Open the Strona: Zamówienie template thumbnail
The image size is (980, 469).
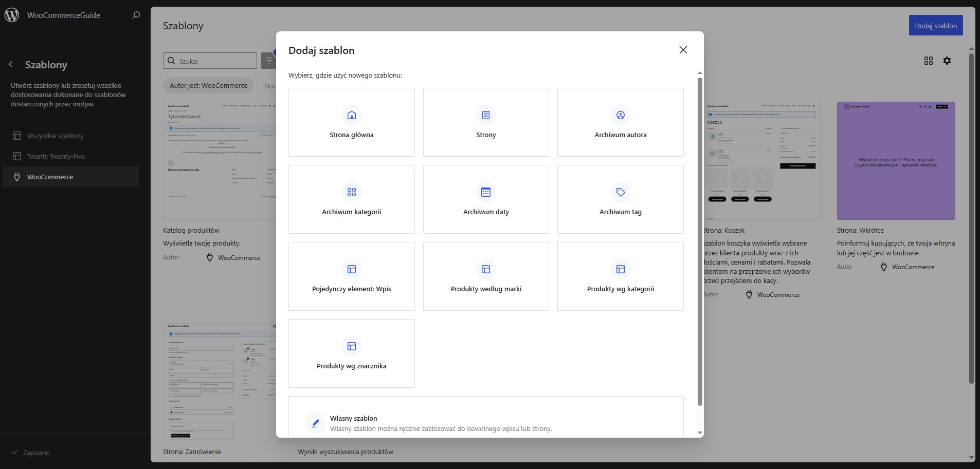coord(220,382)
